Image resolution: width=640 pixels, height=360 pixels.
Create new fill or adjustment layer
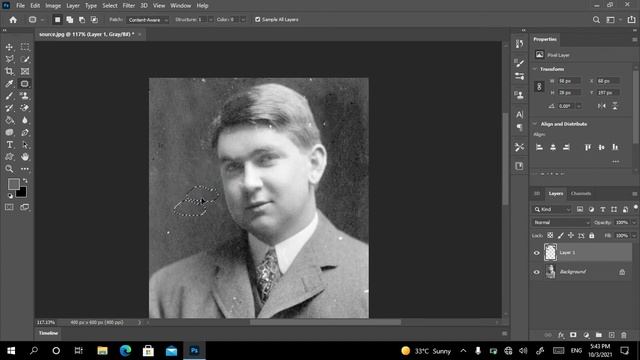point(586,335)
